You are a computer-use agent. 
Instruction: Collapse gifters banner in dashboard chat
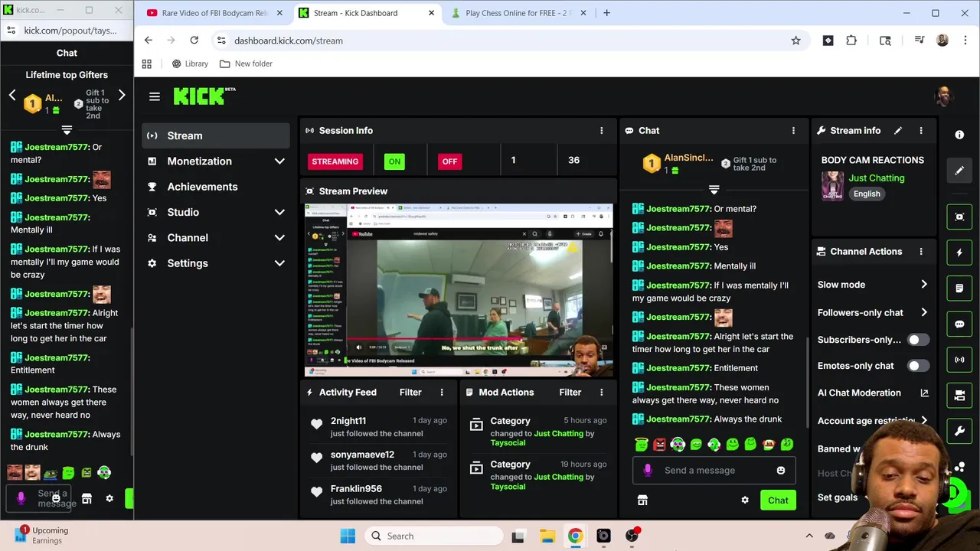(x=714, y=190)
